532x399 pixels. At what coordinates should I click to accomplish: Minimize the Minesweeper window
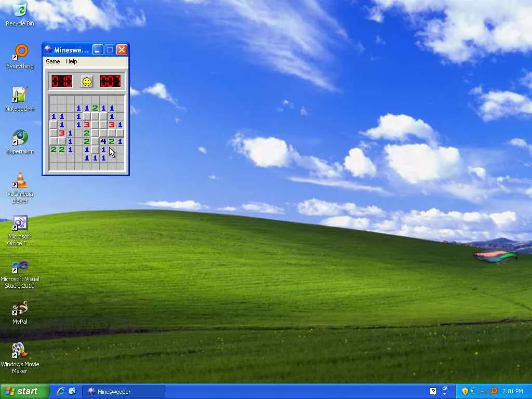[x=98, y=50]
